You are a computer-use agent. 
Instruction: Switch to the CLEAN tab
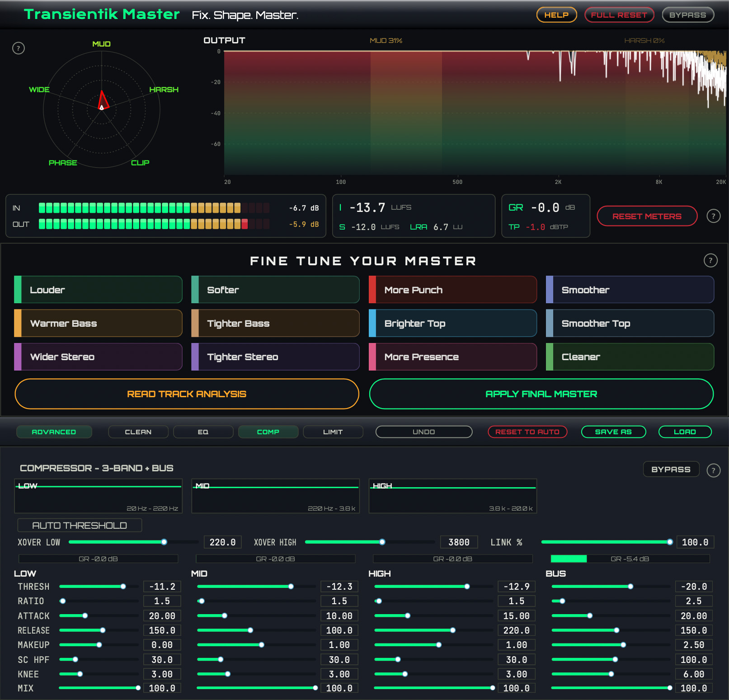138,432
